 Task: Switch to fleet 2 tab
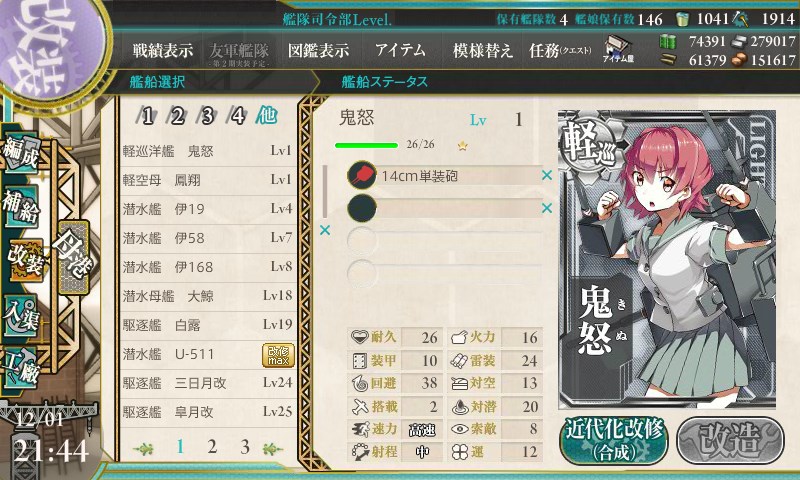tap(177, 116)
